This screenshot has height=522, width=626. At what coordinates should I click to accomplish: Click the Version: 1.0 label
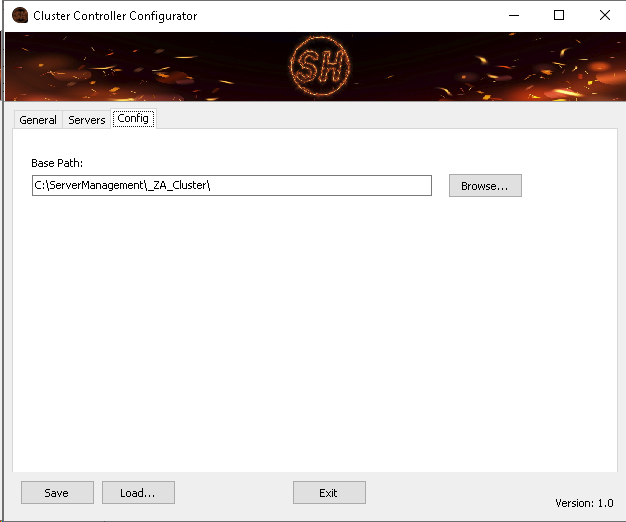[x=584, y=503]
